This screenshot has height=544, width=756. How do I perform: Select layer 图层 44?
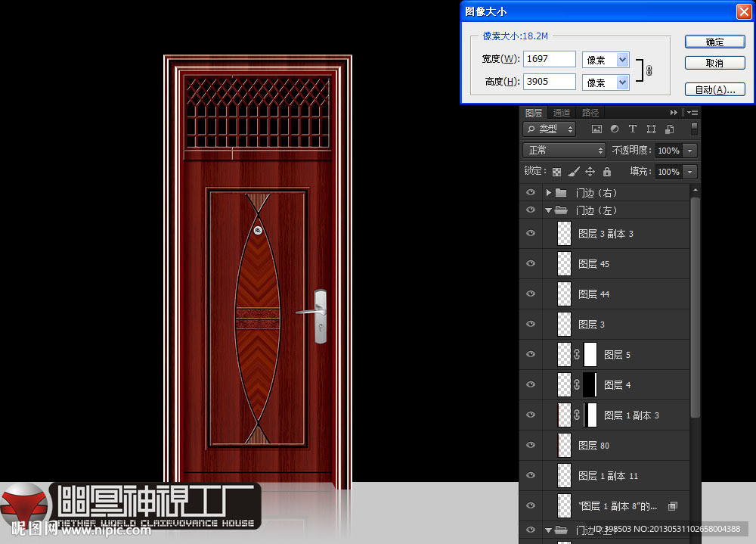click(x=606, y=294)
